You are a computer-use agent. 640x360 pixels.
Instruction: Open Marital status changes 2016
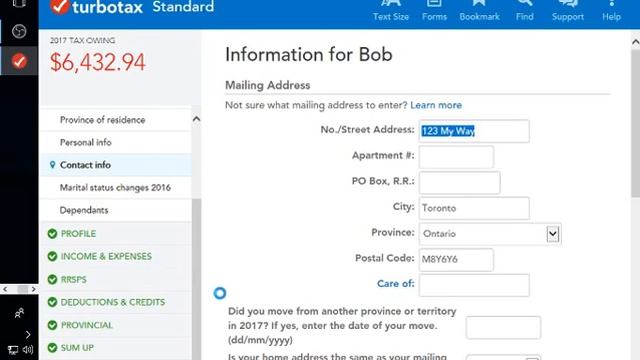point(116,188)
